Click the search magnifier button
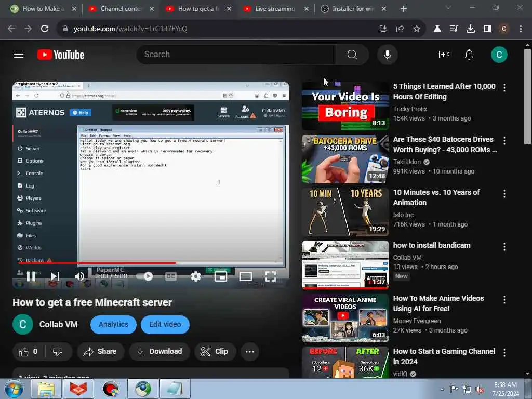Screen dimensions: 532x399 coord(352,54)
